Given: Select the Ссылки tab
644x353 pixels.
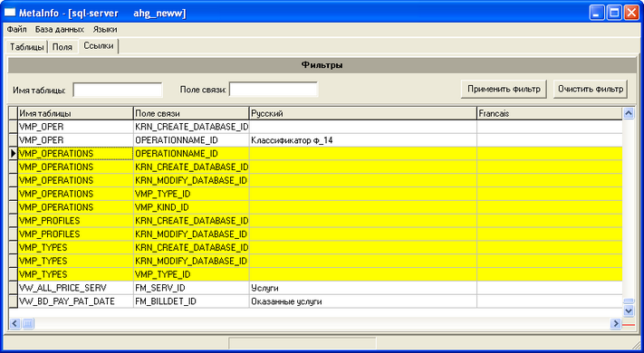Looking at the screenshot, I should pos(99,46).
